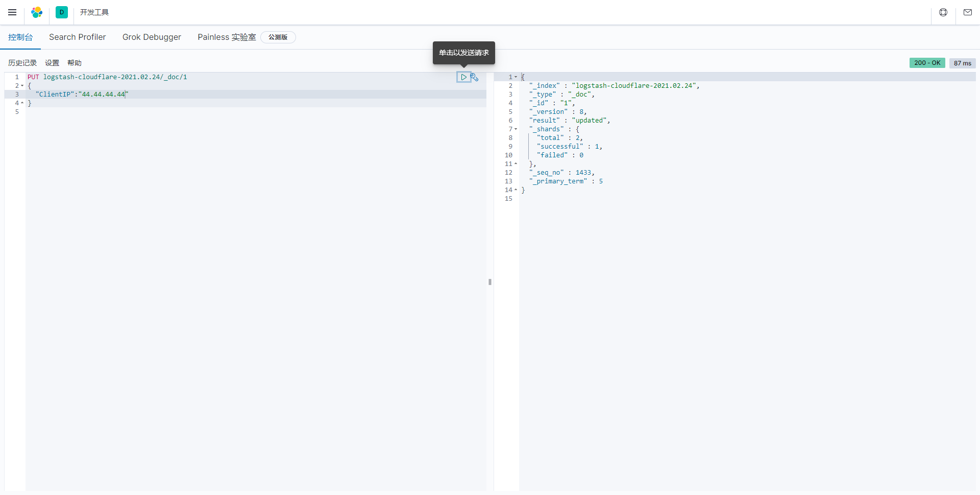Screen dimensions: 980x495
Task: Click the 200 - OK status badge
Action: (927, 63)
